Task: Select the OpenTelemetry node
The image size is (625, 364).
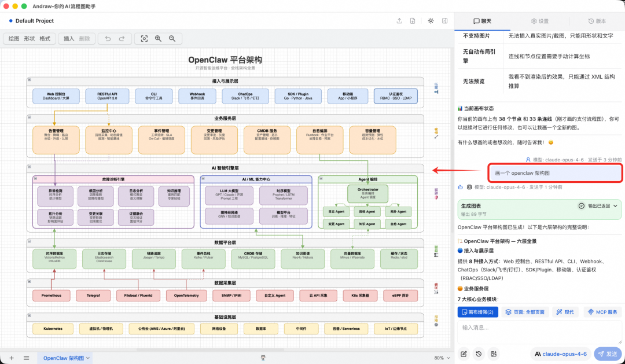Action: tap(186, 296)
